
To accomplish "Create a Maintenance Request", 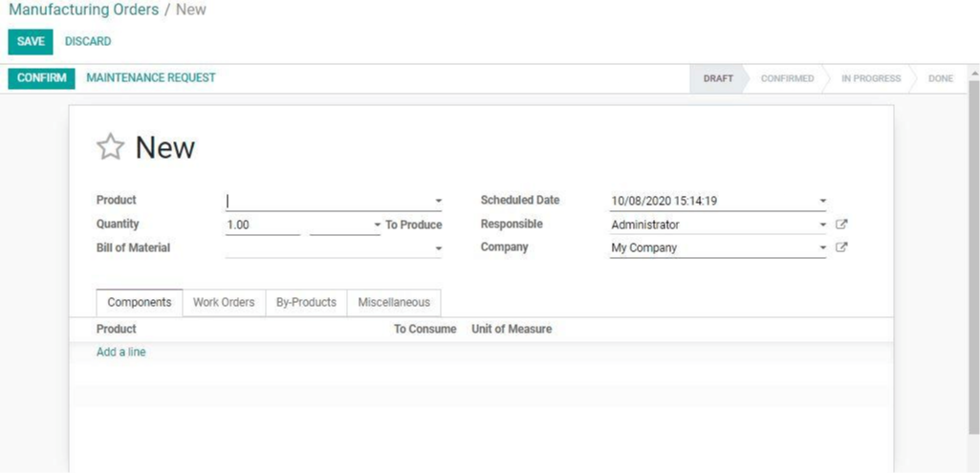I will [151, 78].
